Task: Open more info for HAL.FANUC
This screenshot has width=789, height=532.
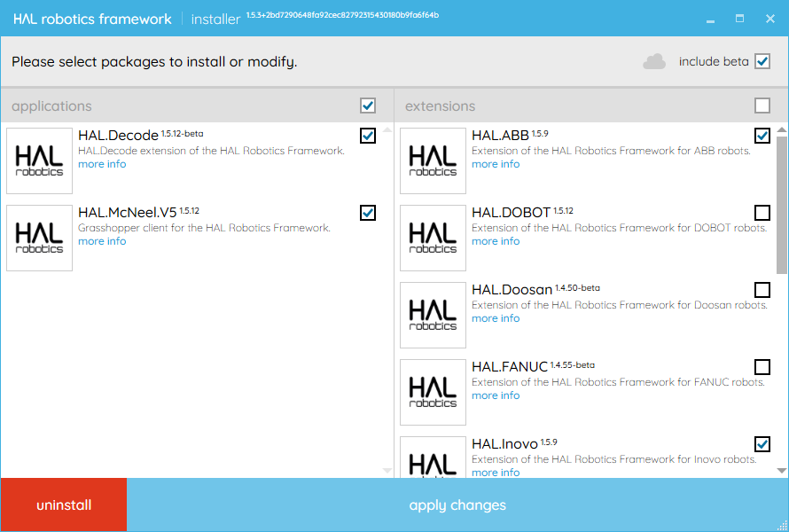Action: (496, 395)
